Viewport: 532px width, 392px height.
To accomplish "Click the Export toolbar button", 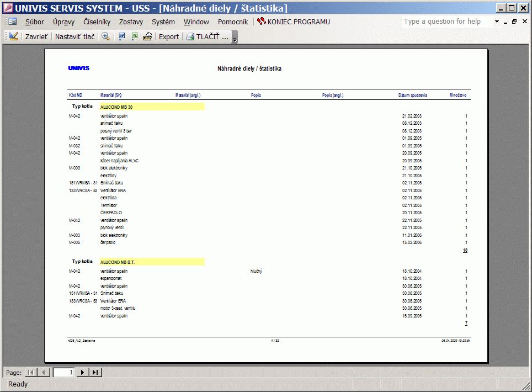I will 169,36.
